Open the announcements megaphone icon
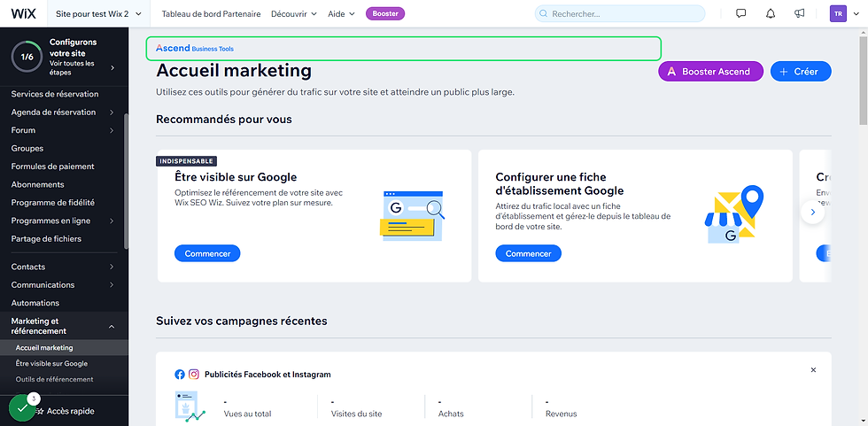 799,14
